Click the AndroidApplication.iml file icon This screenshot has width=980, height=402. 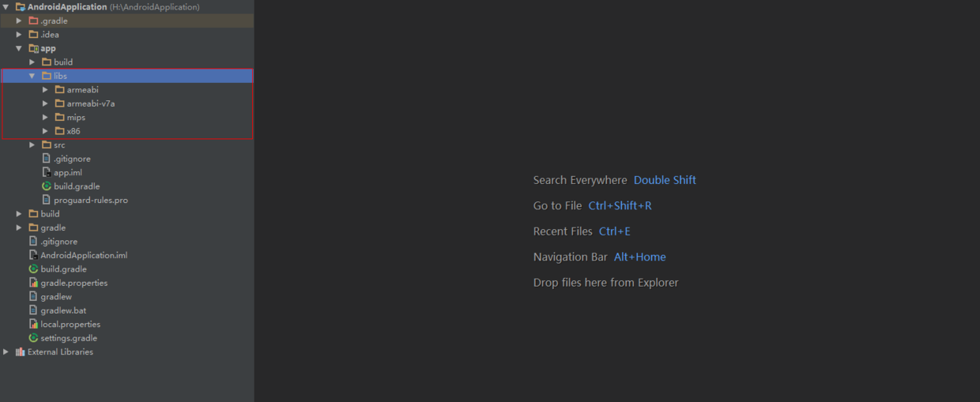pos(33,255)
